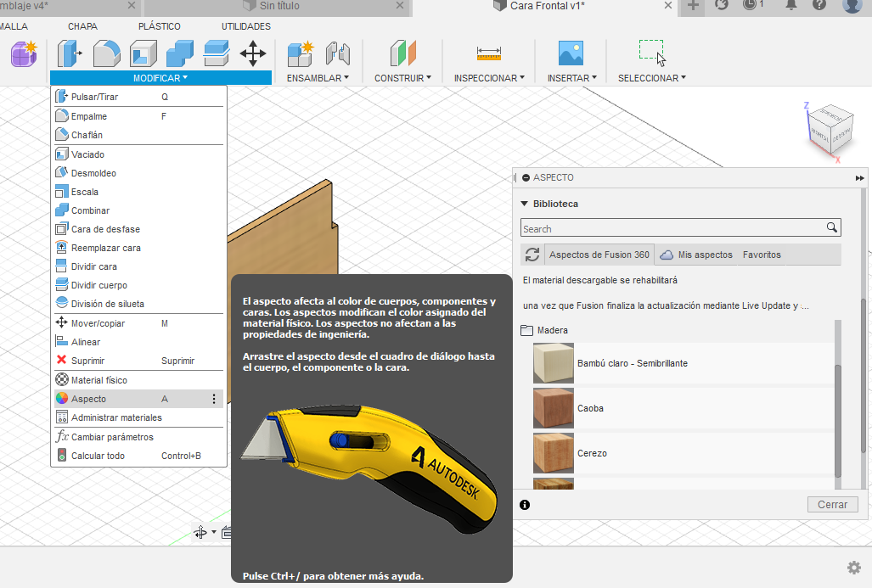This screenshot has height=588, width=872.
Task: Expand the INSPECCIONAR dropdown
Action: pos(489,78)
